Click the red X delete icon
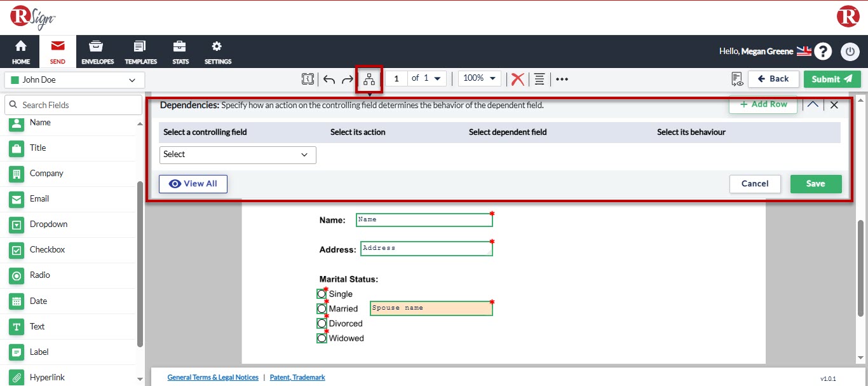Viewport: 868px width, 386px height. 518,79
